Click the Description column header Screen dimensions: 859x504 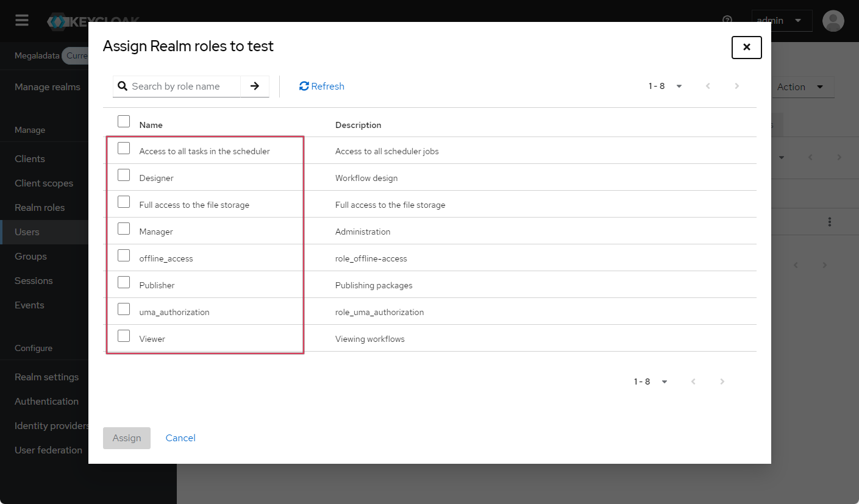(x=358, y=125)
